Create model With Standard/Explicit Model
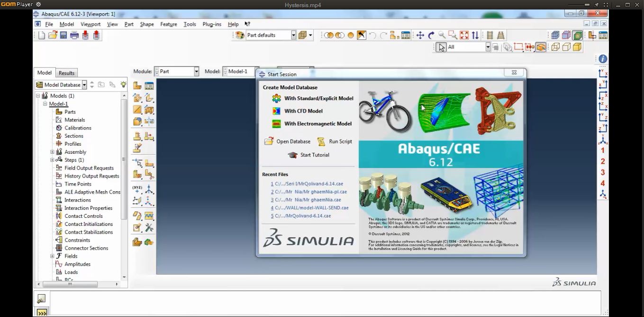The width and height of the screenshot is (644, 317). point(313,98)
